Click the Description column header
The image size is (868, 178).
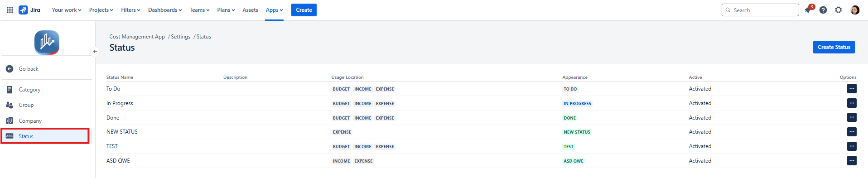click(x=235, y=77)
